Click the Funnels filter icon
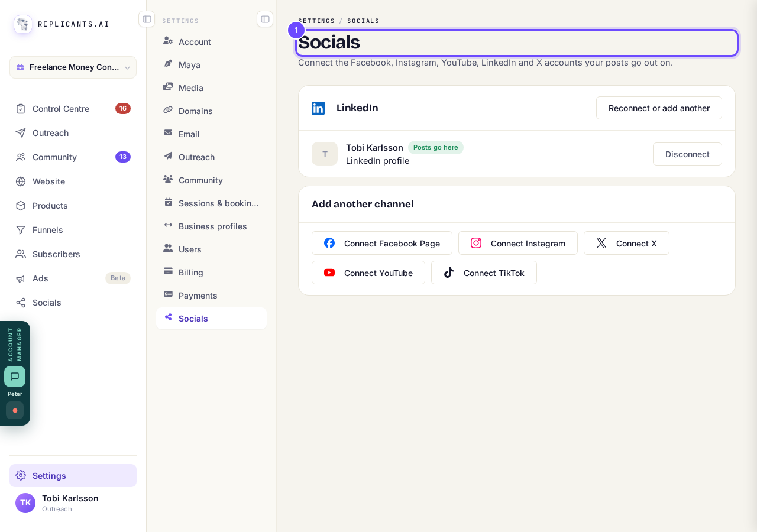This screenshot has height=532, width=757. click(21, 230)
